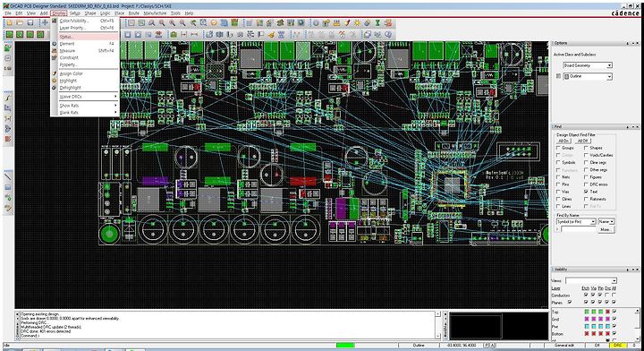
Task: Open the Manufacture menu
Action: tap(155, 13)
